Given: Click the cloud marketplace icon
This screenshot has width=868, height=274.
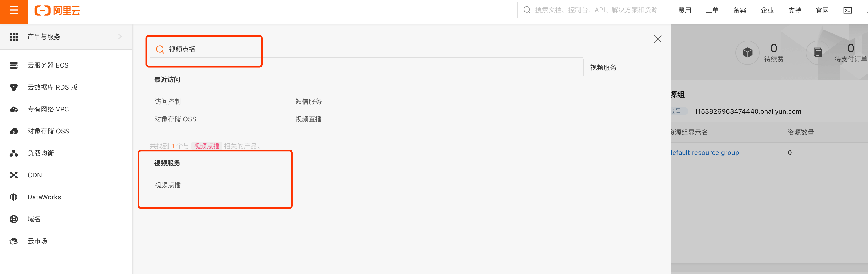Looking at the screenshot, I should click(x=14, y=241).
